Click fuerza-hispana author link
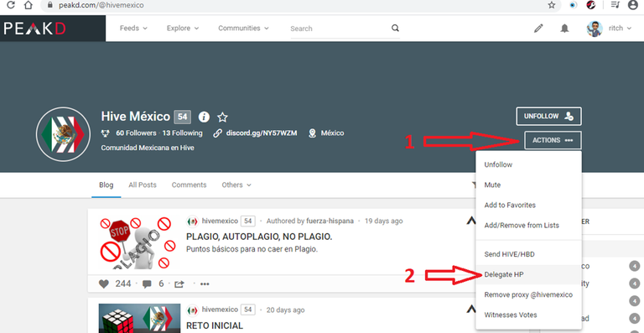The image size is (644, 333). [330, 221]
